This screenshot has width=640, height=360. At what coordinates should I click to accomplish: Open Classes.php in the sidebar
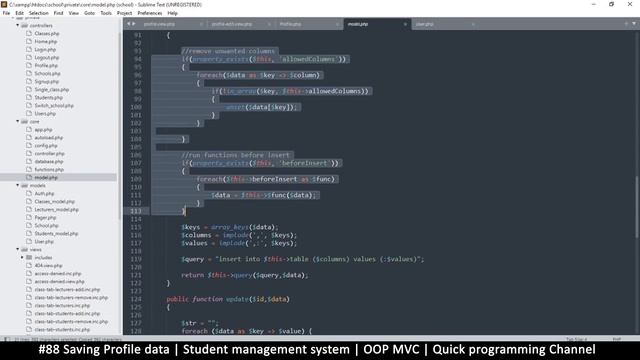[x=47, y=33]
